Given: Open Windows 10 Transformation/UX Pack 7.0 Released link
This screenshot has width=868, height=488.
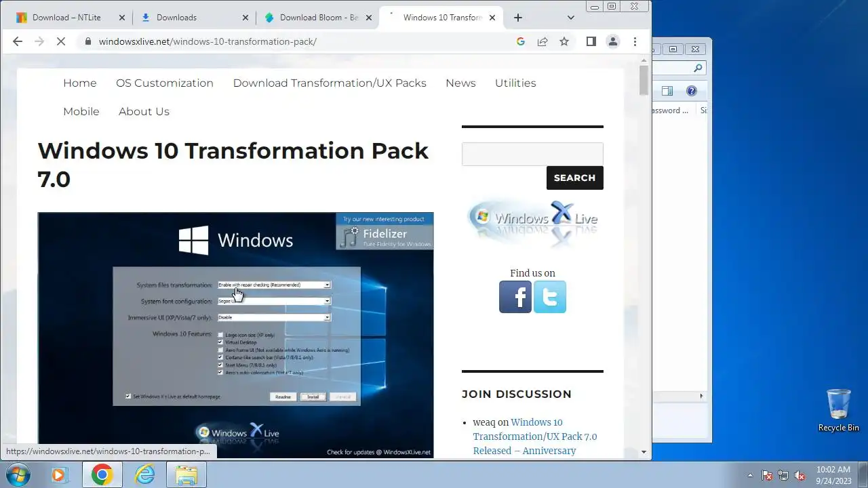Looking at the screenshot, I should pos(534,436).
